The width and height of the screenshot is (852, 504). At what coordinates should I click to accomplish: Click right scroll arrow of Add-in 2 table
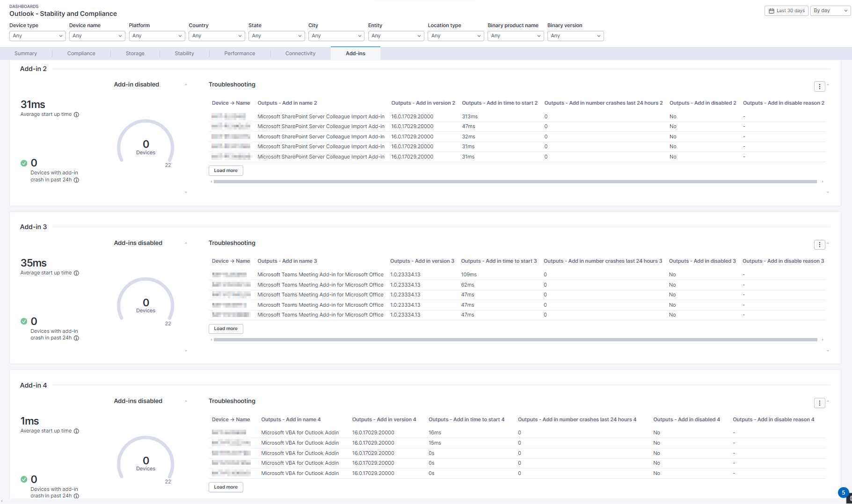click(x=823, y=182)
